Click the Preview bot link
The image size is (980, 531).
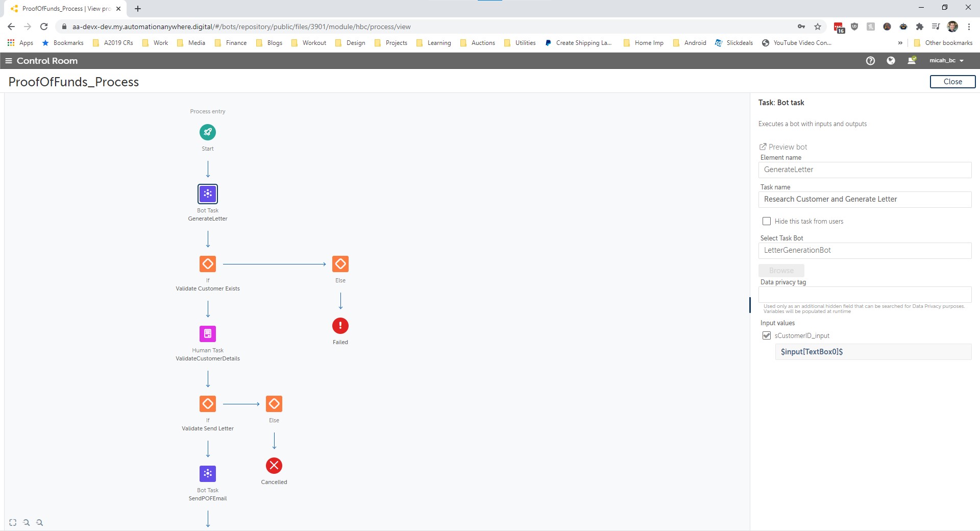(x=783, y=147)
